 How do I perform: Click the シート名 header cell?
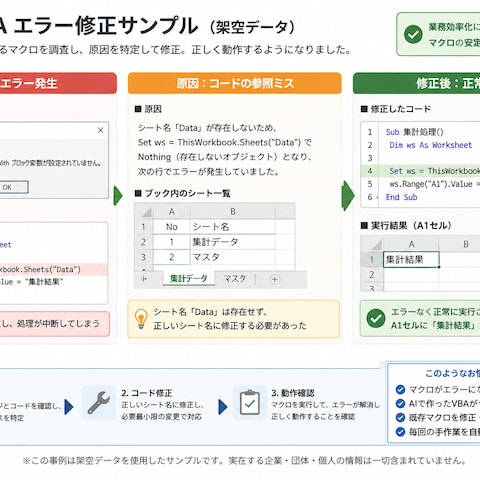(233, 227)
